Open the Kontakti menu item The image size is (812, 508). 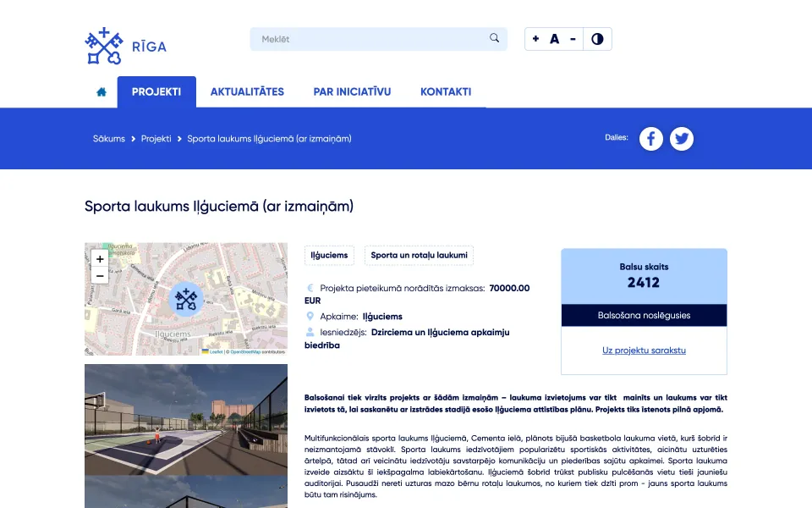446,91
